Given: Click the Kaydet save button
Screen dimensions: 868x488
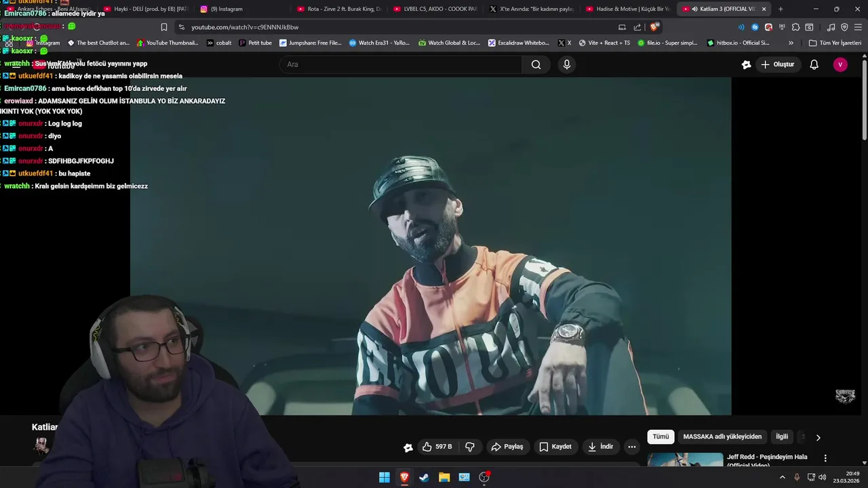Looking at the screenshot, I should pyautogui.click(x=555, y=447).
